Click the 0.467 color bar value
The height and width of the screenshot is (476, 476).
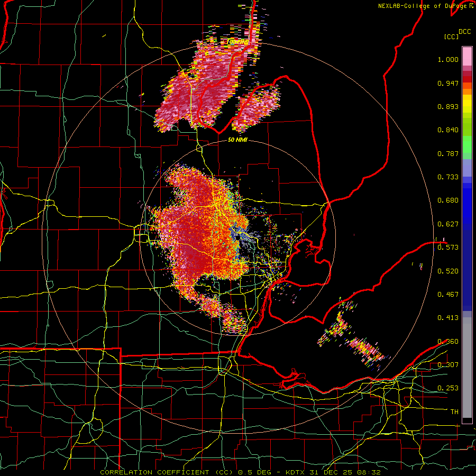pyautogui.click(x=448, y=295)
